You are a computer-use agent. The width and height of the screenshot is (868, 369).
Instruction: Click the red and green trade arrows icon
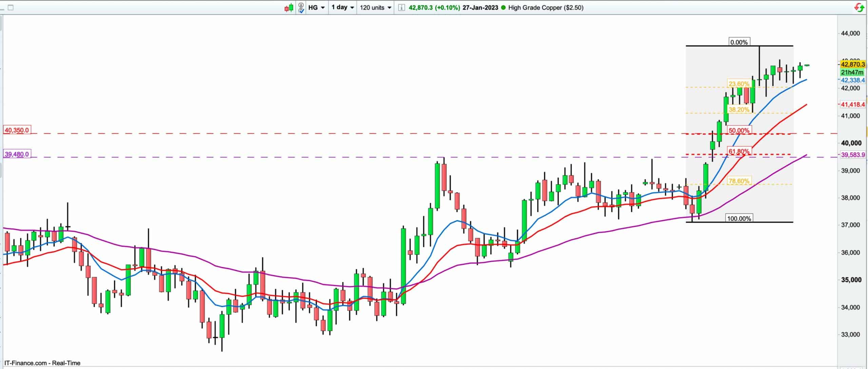859,7
